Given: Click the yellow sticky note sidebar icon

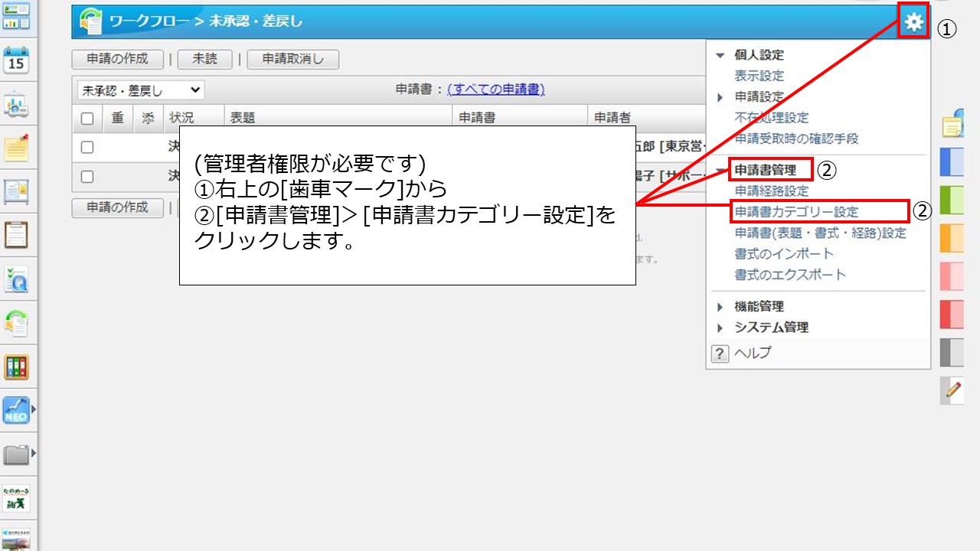Looking at the screenshot, I should click(x=16, y=148).
